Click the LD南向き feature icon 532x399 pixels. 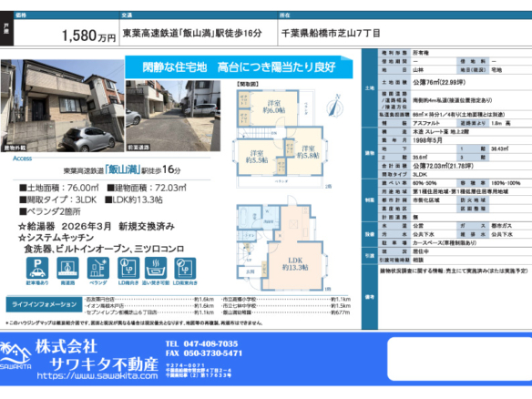[128, 271]
